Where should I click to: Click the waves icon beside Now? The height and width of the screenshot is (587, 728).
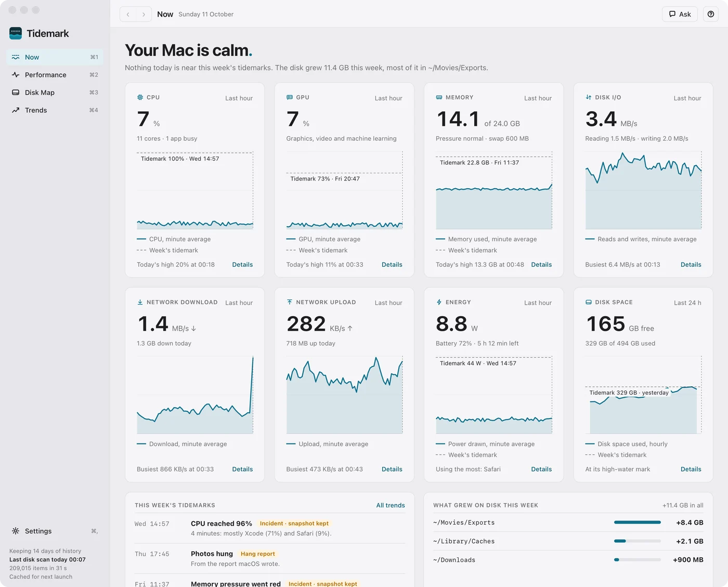[16, 57]
